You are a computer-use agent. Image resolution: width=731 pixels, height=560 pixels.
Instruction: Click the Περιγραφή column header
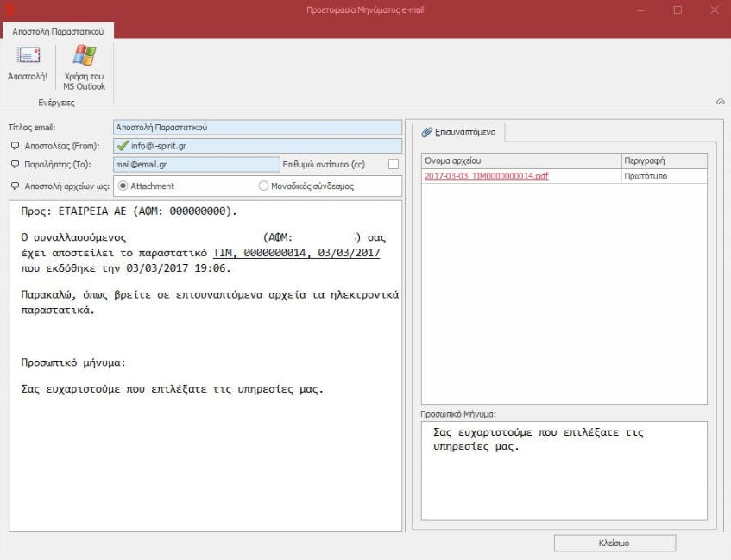click(x=665, y=160)
